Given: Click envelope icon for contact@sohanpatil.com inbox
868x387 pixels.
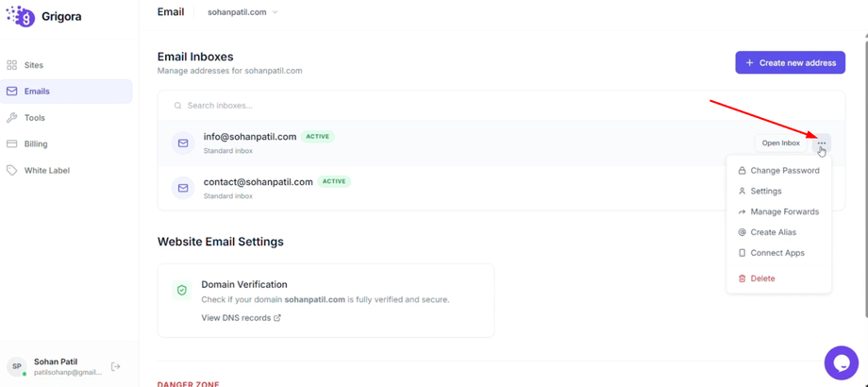Looking at the screenshot, I should [x=183, y=188].
